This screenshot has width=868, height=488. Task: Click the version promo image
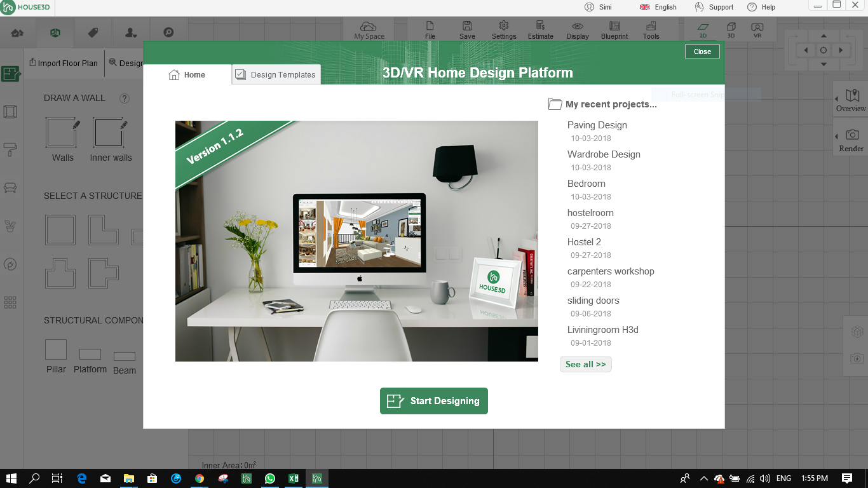pyautogui.click(x=356, y=241)
